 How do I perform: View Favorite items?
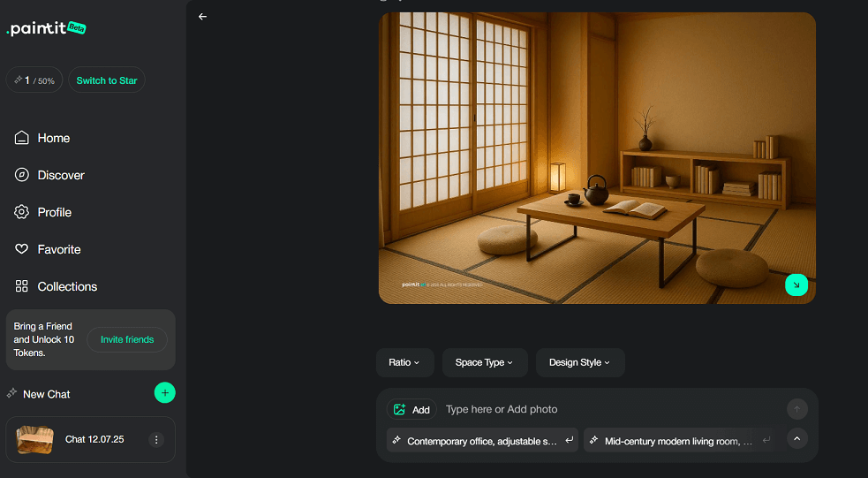coord(58,249)
